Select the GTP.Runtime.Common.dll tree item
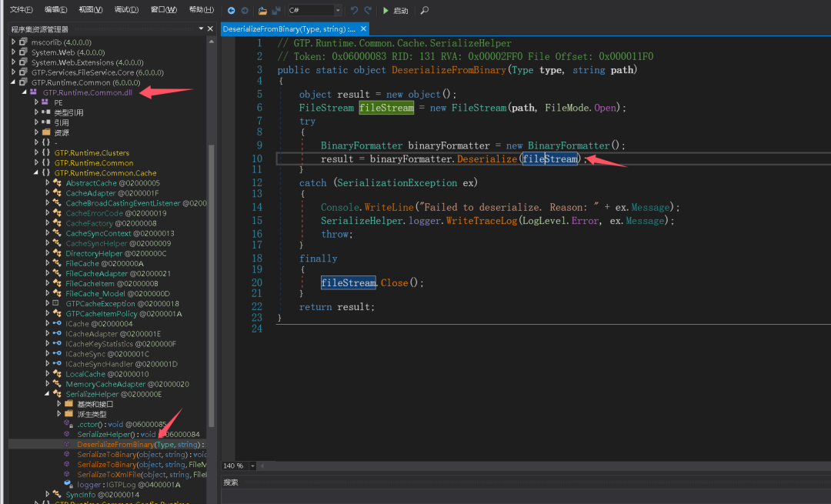This screenshot has width=831, height=504. [88, 92]
